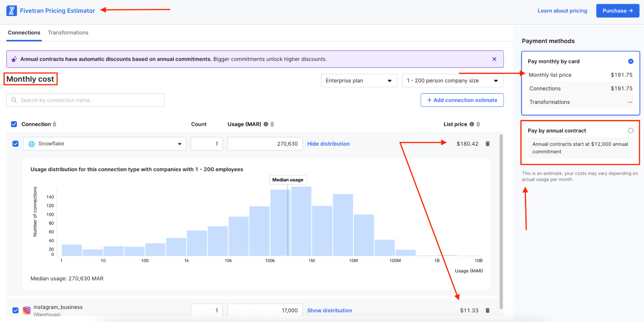The height and width of the screenshot is (322, 644).
Task: Delete the instagram_business connection row
Action: (487, 310)
